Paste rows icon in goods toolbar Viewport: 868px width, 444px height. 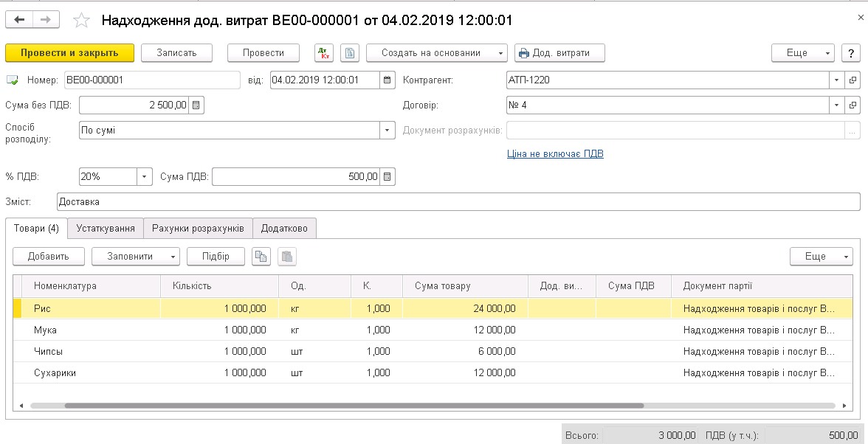pos(286,257)
